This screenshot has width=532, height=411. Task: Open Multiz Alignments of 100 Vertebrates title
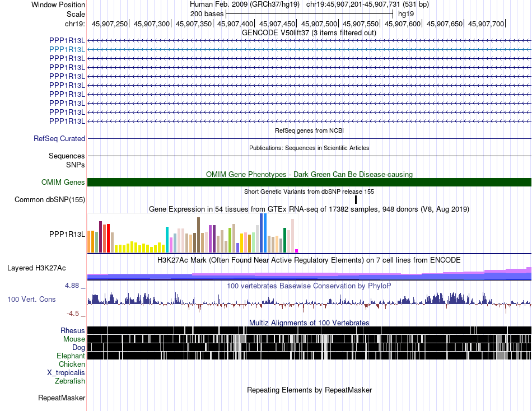pyautogui.click(x=309, y=323)
